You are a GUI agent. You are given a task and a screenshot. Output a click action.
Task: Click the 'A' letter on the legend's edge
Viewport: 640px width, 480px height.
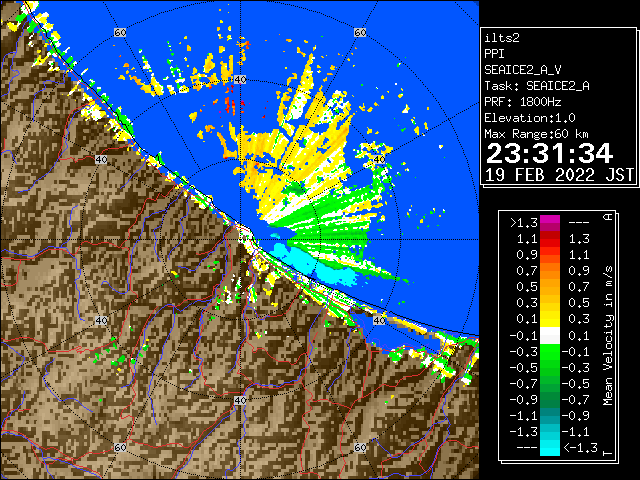608,217
